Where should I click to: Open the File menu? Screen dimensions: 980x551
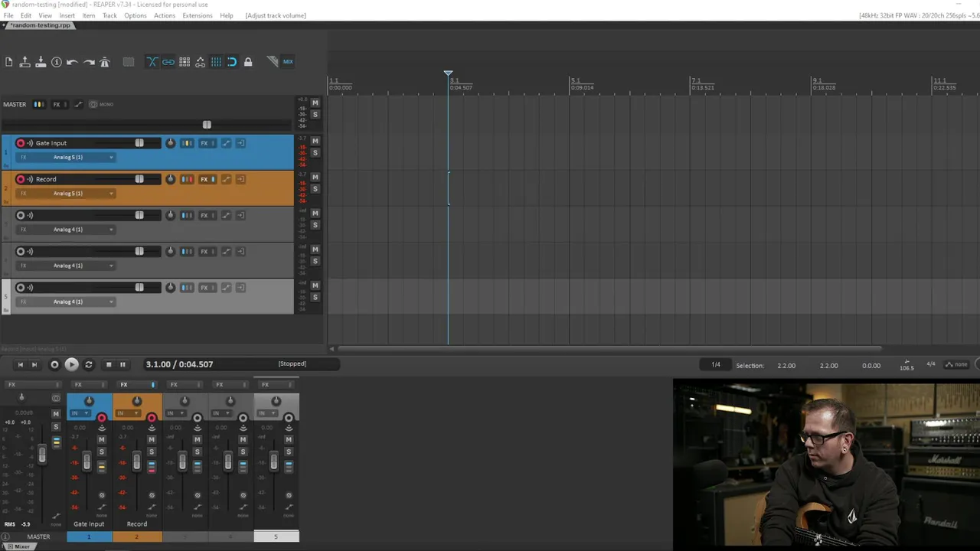tap(8, 15)
